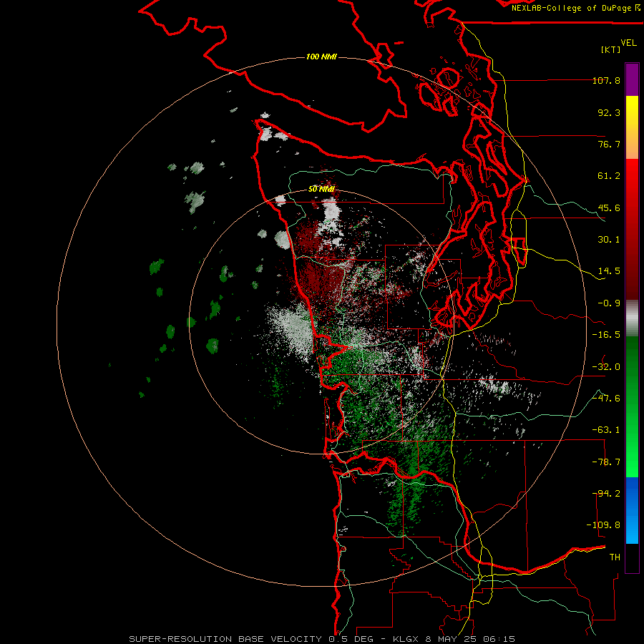Click the 107.8 legend value
Screen dimensions: 644x644
click(x=606, y=80)
